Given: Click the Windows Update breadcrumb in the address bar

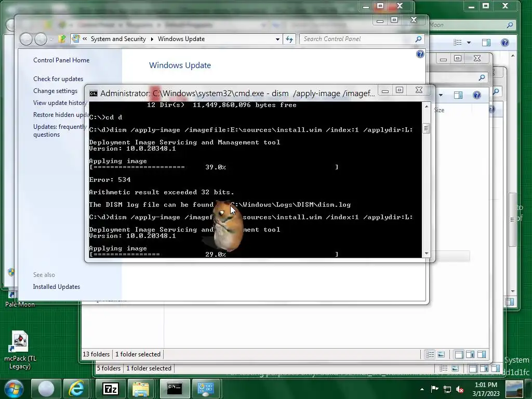Looking at the screenshot, I should pos(181,39).
